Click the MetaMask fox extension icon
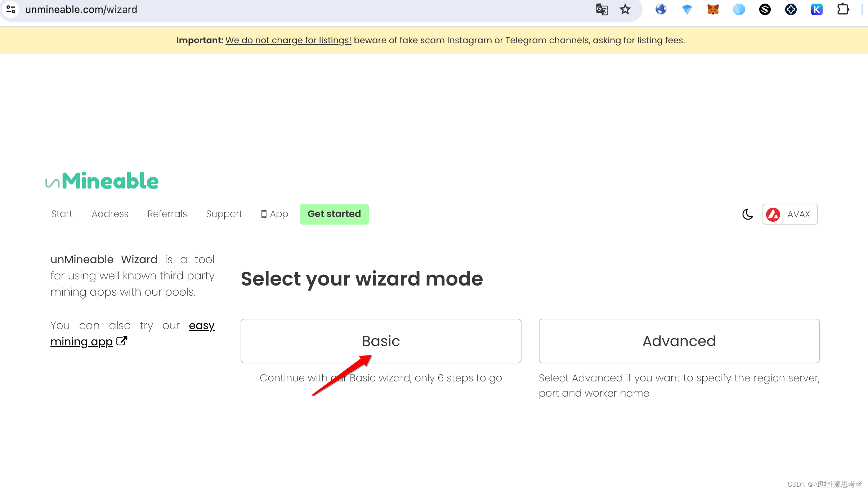Viewport: 868px width, 491px height. (x=713, y=9)
